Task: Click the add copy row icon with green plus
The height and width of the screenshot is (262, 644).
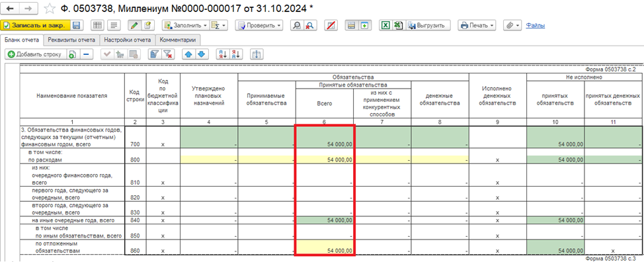Action: 72,54
